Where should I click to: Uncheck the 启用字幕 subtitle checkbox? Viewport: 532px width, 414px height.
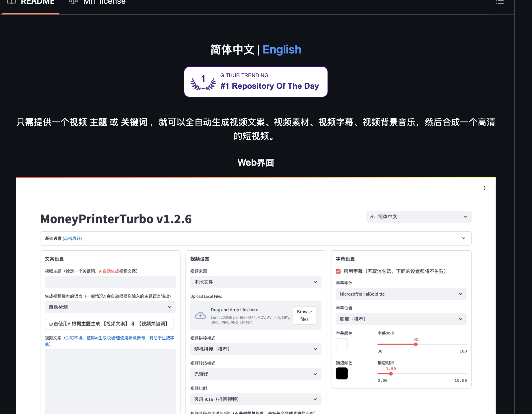[x=338, y=271]
